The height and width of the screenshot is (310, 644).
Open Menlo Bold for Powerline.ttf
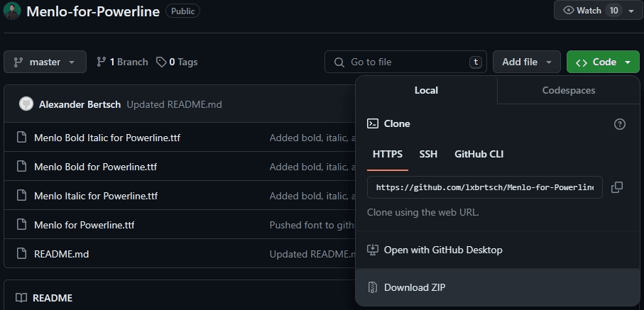point(95,167)
